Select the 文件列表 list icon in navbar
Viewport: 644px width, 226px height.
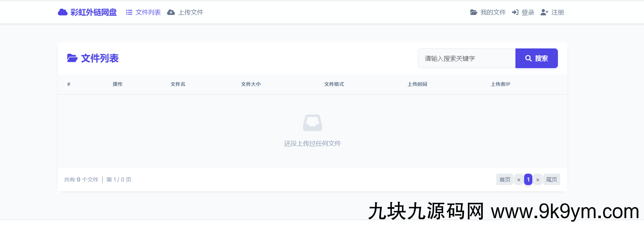click(129, 13)
